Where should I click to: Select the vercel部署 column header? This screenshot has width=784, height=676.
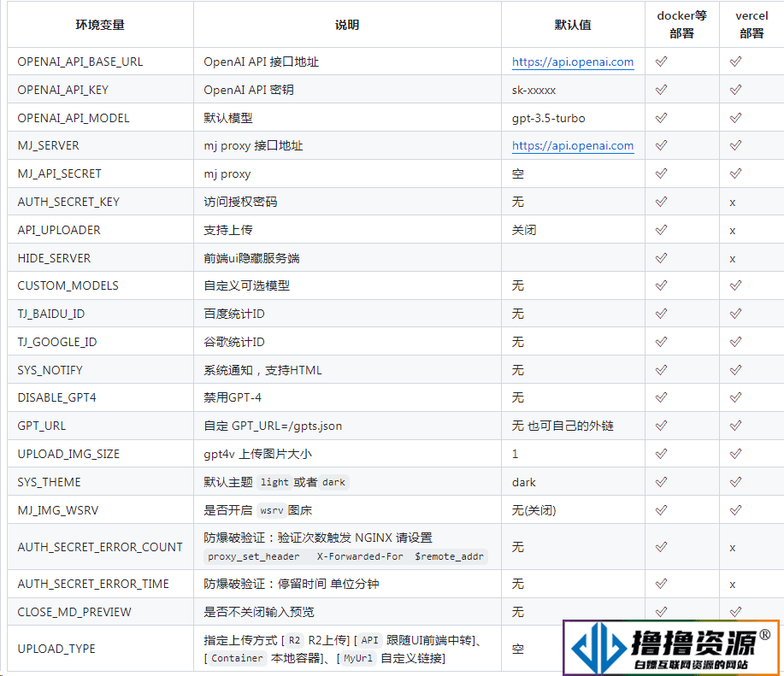[752, 25]
